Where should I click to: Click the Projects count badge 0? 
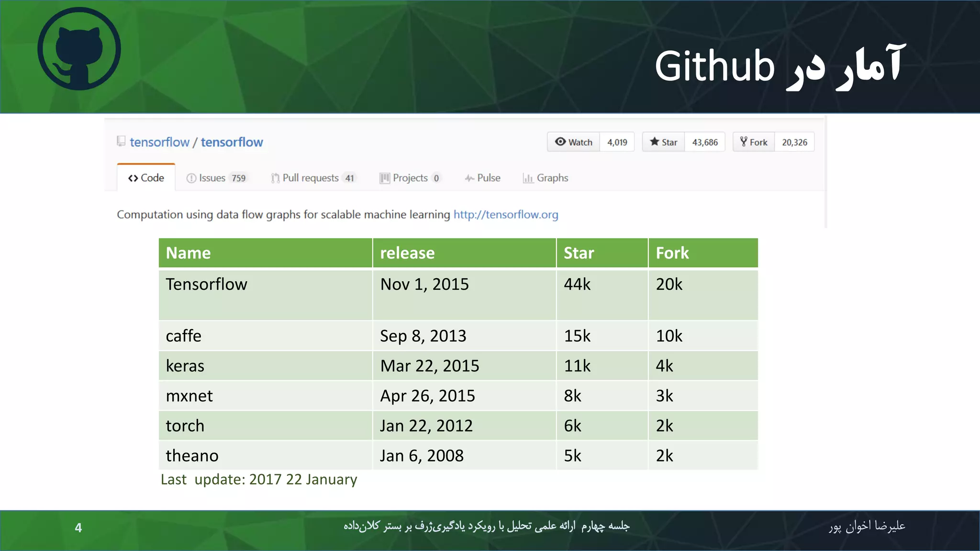[436, 178]
